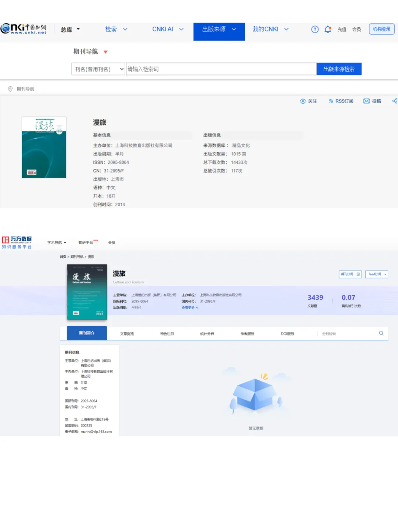Screen dimensions: 398x532
Task: Open the 漫旅 cover thumbnail on Wanfang
Action: pos(87,292)
